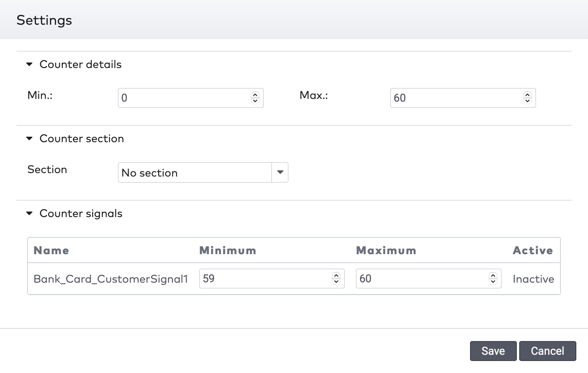Open the Section dropdown arrow

click(x=280, y=172)
